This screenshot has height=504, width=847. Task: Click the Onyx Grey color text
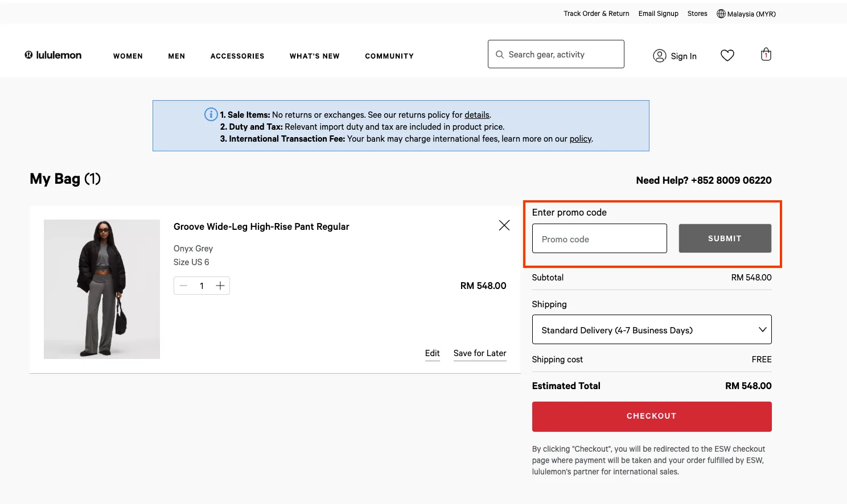click(193, 249)
